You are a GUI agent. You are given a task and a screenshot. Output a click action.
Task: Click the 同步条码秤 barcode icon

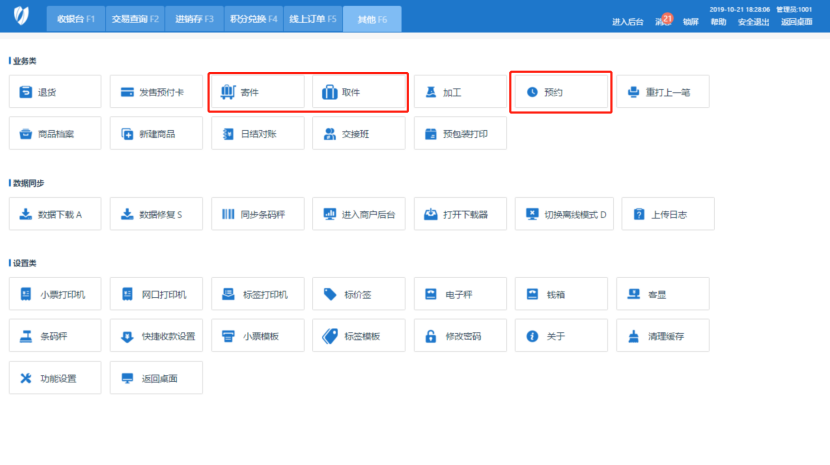click(228, 214)
